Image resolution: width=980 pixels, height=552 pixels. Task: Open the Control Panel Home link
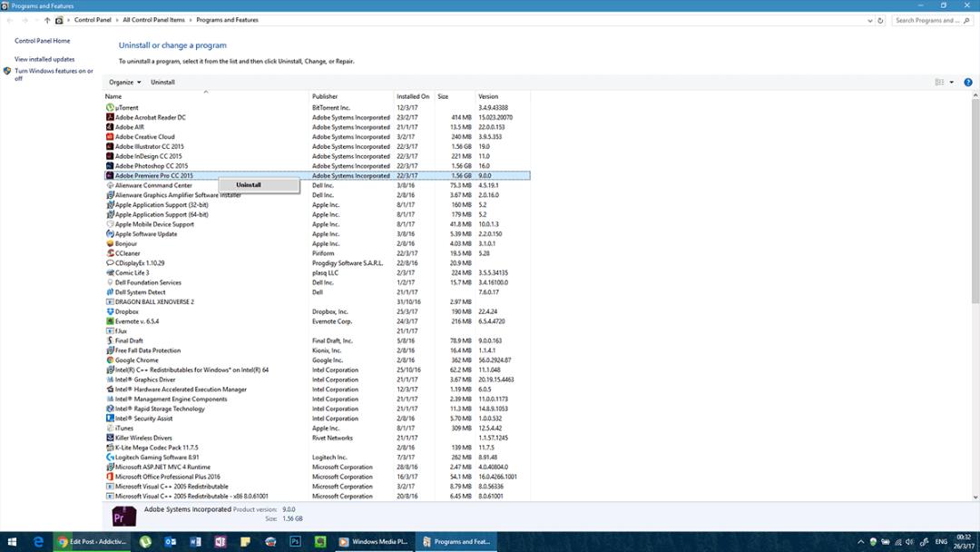coord(43,41)
